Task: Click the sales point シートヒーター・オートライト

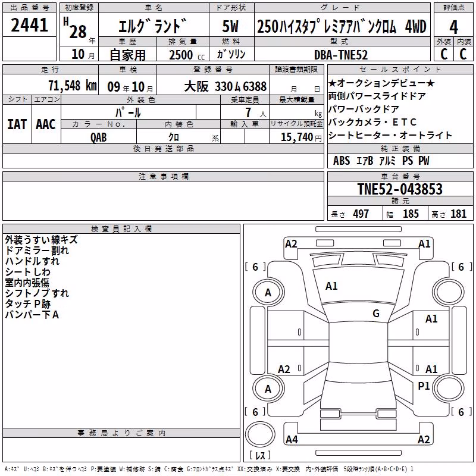Action: 390,135
